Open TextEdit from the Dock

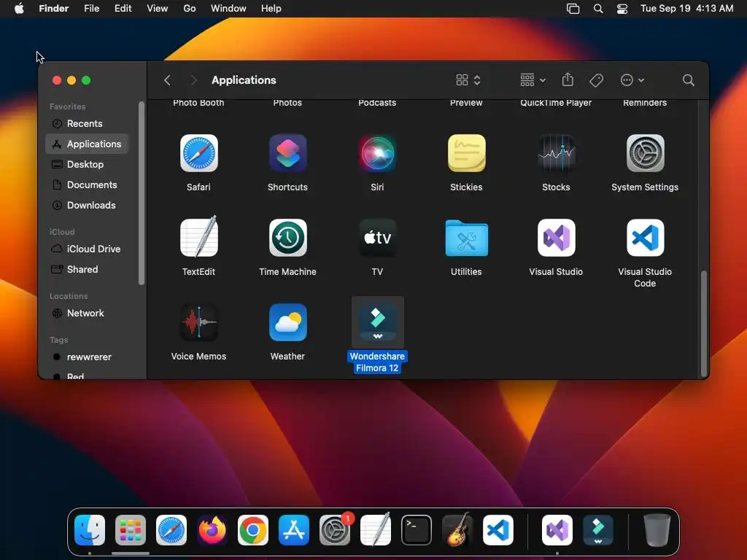click(376, 529)
